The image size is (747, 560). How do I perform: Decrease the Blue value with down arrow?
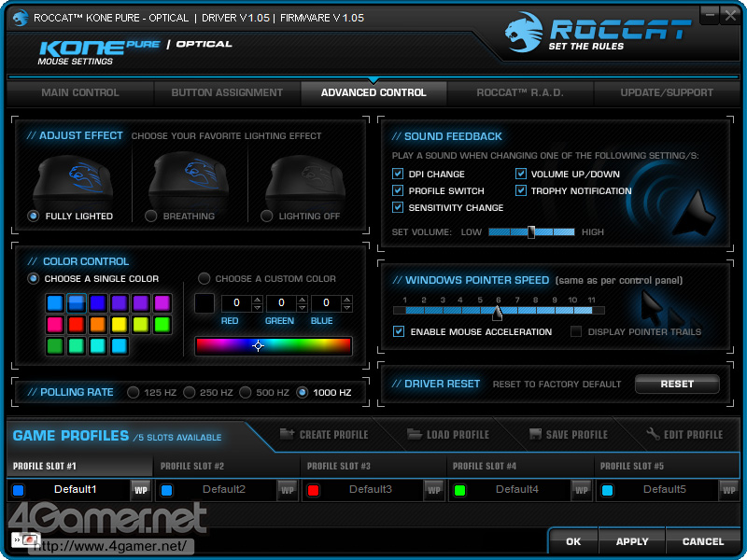click(x=346, y=308)
